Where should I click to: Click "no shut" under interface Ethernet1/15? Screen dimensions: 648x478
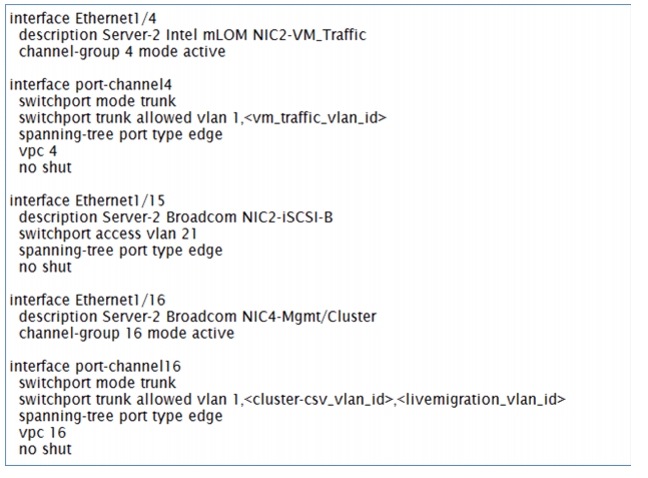click(x=45, y=267)
